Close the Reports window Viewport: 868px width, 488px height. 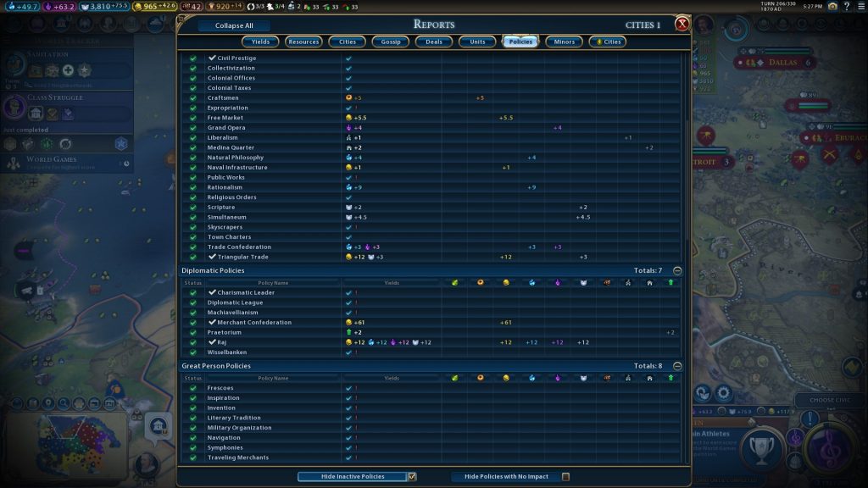(x=682, y=24)
